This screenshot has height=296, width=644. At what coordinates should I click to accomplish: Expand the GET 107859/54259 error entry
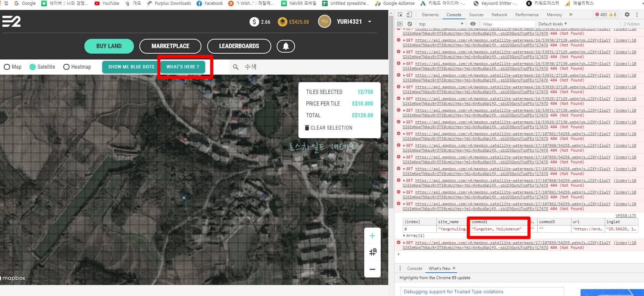tap(404, 243)
